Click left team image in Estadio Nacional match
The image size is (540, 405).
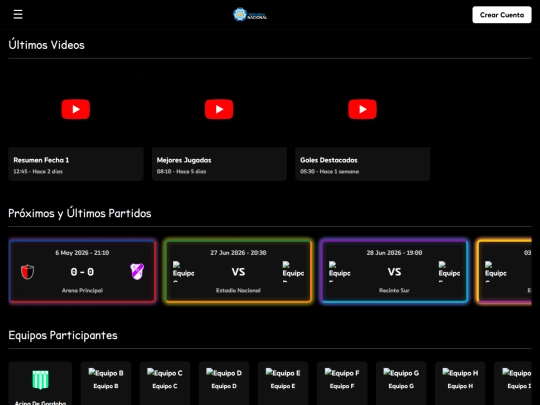(183, 271)
